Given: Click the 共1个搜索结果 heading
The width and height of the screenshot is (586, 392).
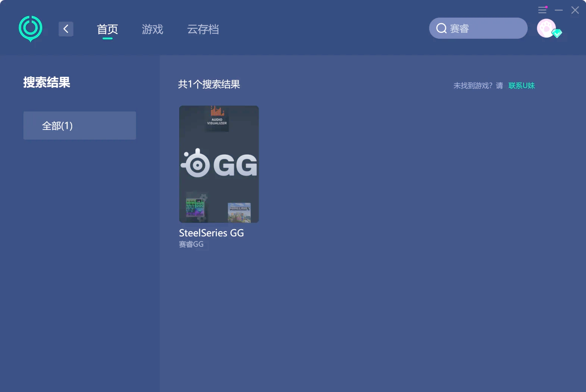Looking at the screenshot, I should point(209,84).
